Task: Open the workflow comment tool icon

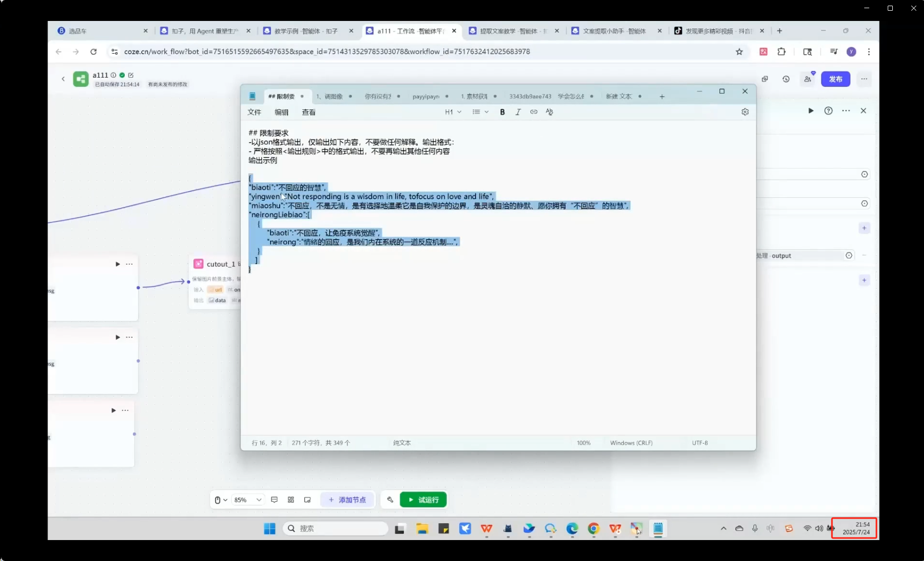Action: pyautogui.click(x=274, y=500)
